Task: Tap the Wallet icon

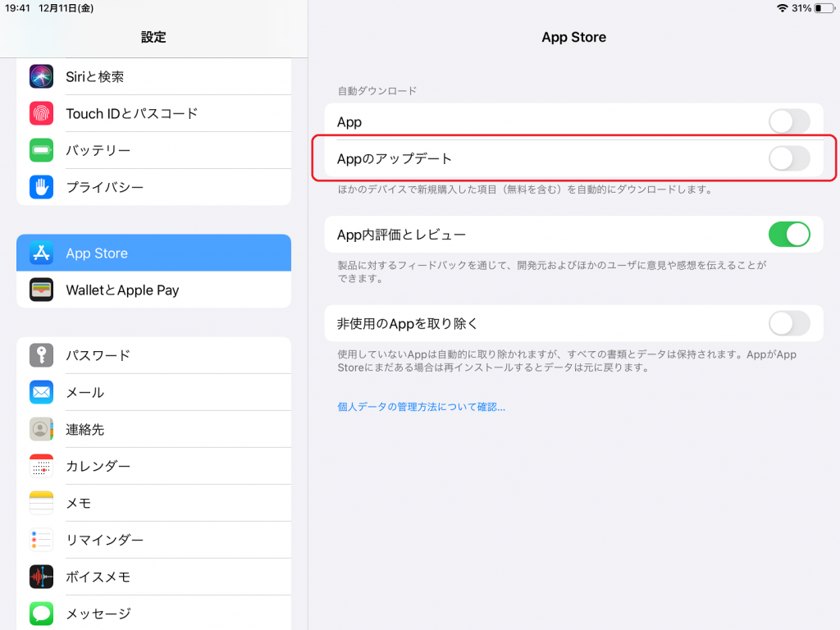Action: (41, 290)
